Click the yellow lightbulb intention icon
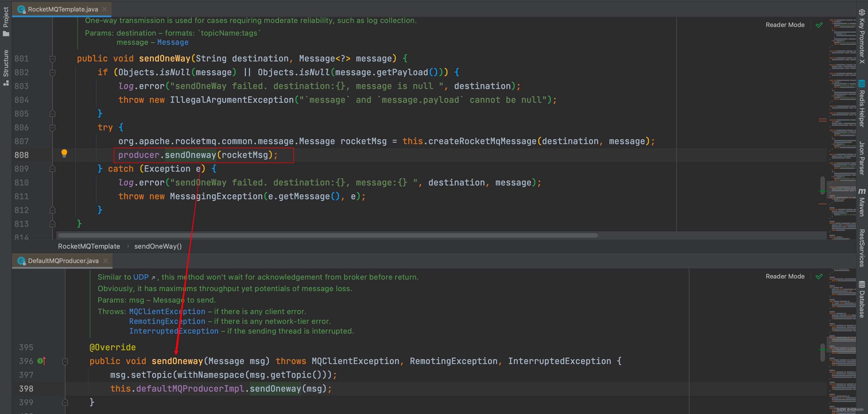 64,153
